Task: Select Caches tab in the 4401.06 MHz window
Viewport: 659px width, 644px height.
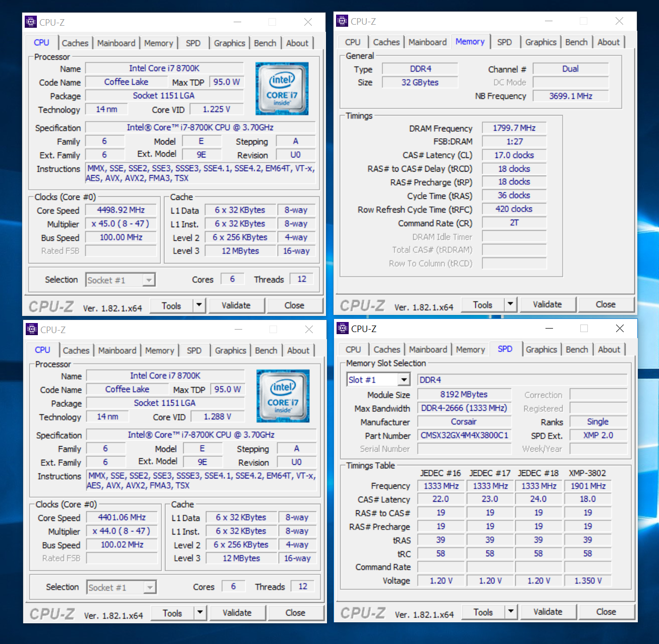Action: tap(76, 350)
